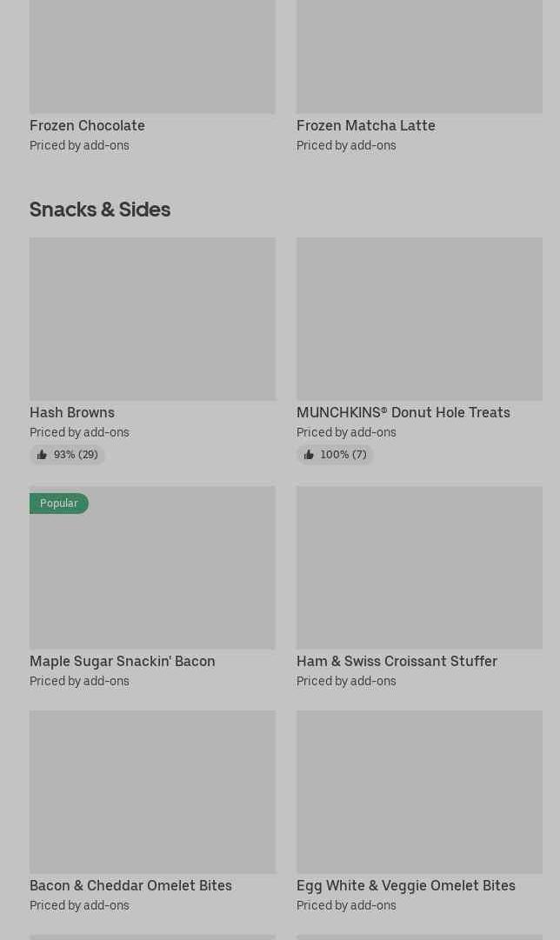Open the Frozen Matcha Latte title link
Image resolution: width=560 pixels, height=940 pixels.
(365, 125)
